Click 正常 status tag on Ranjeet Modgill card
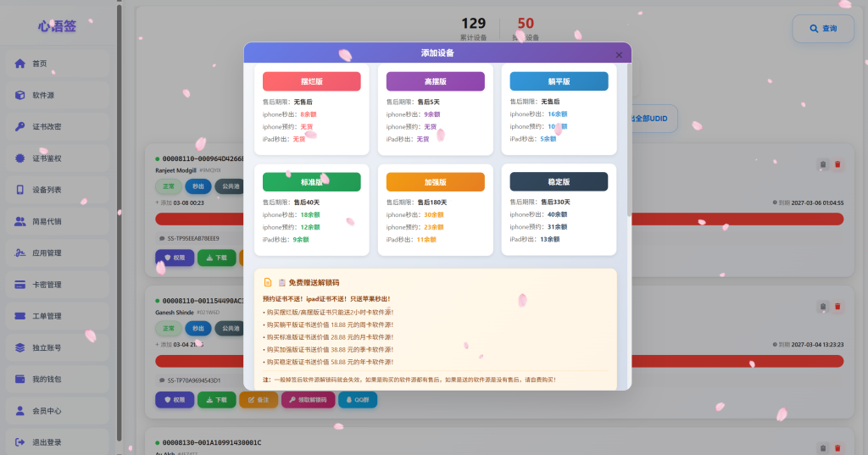The image size is (868, 455). (x=169, y=186)
